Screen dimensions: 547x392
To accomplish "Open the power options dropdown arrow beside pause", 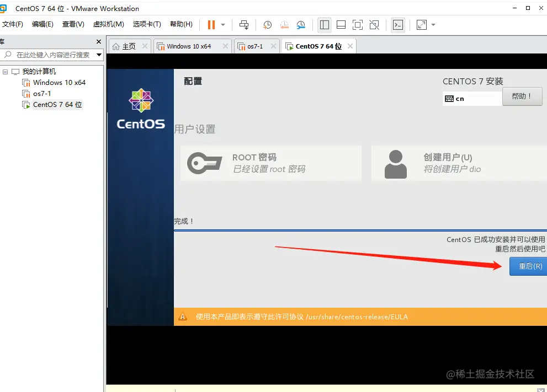I will (x=223, y=25).
